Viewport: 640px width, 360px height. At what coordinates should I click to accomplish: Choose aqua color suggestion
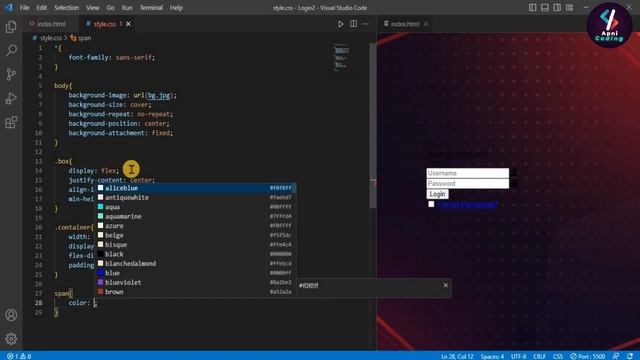point(195,207)
